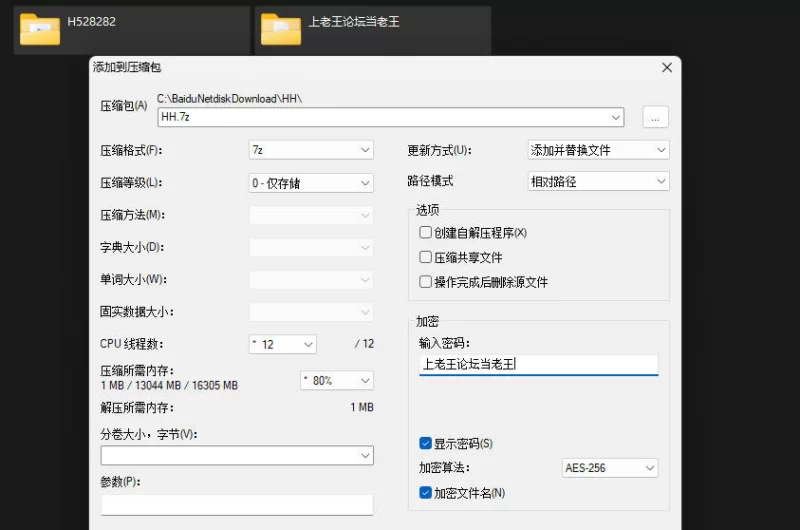Click the '1 MB / 13044 MB / 16305 MB' text
Image resolution: width=800 pixels, height=530 pixels.
tap(169, 386)
